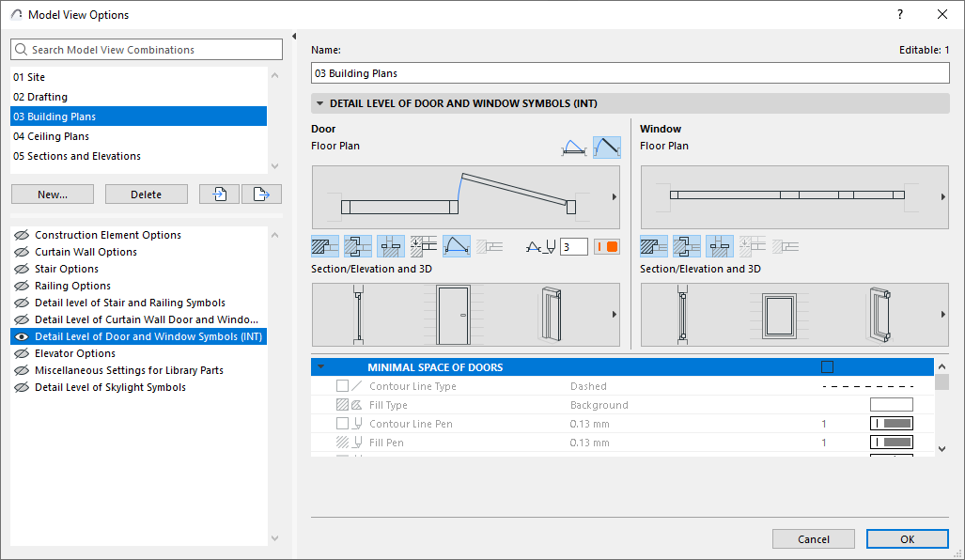The image size is (965, 560).
Task: Enable the Minimal Space of Doors checkbox
Action: tap(827, 367)
